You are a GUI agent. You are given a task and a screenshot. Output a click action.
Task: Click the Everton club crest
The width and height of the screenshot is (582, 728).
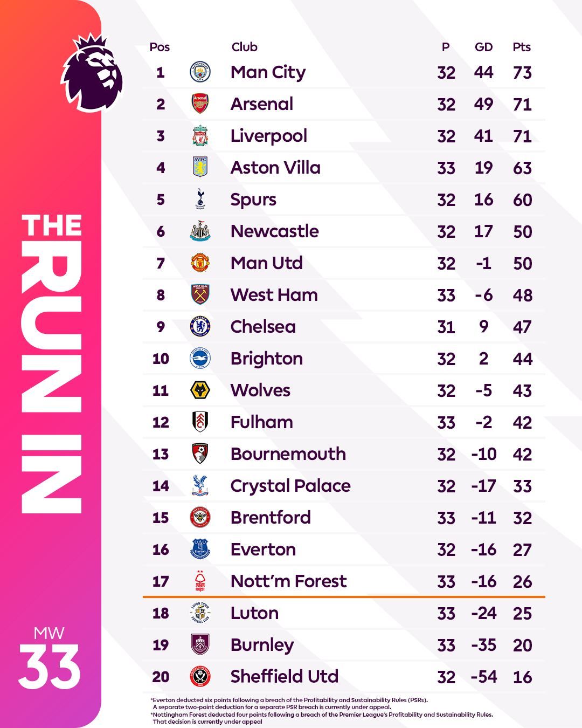(x=200, y=550)
